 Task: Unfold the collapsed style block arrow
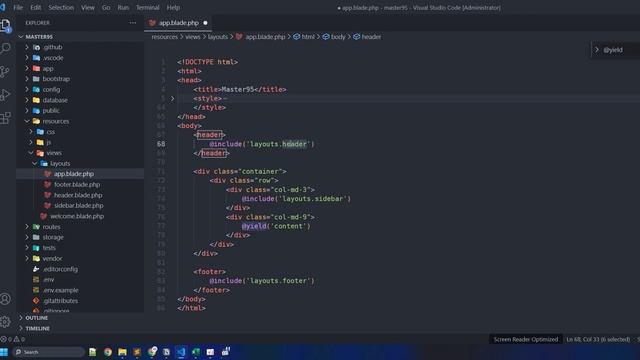click(x=172, y=98)
